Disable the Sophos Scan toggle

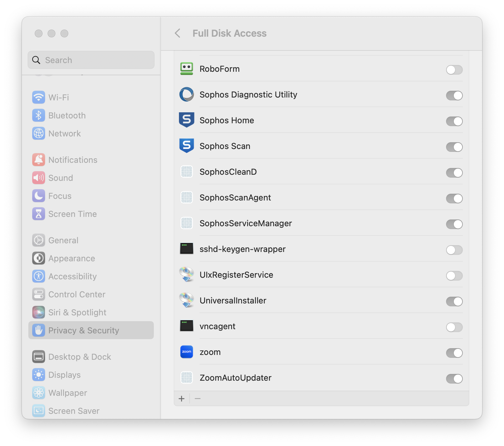[x=454, y=147]
